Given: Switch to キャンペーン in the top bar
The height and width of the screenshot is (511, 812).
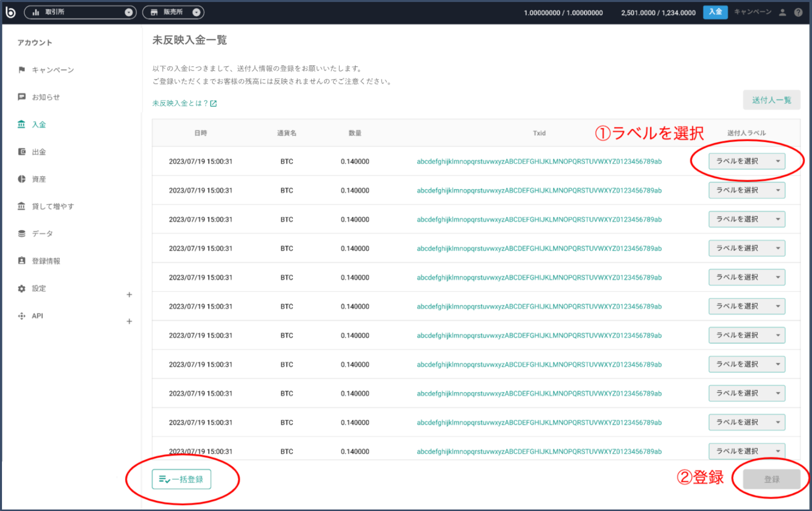Looking at the screenshot, I should [753, 12].
